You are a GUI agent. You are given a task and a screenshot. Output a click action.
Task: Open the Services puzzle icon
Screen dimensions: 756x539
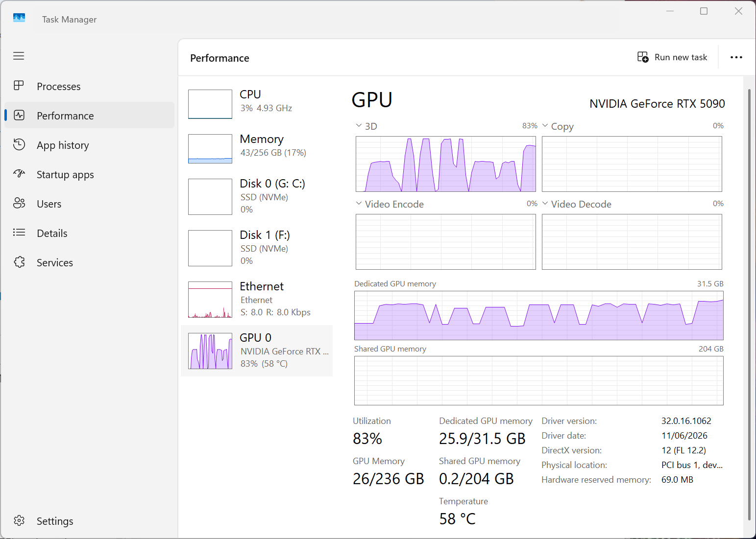(x=19, y=262)
